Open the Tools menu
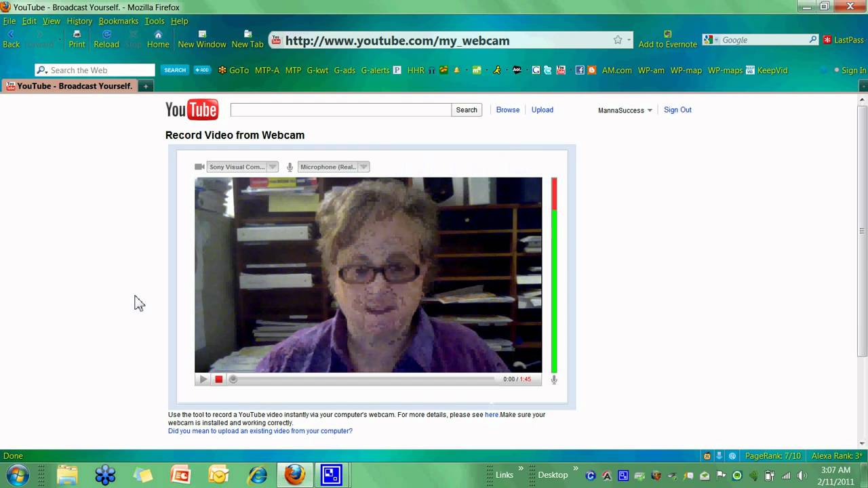The height and width of the screenshot is (488, 868). point(155,21)
